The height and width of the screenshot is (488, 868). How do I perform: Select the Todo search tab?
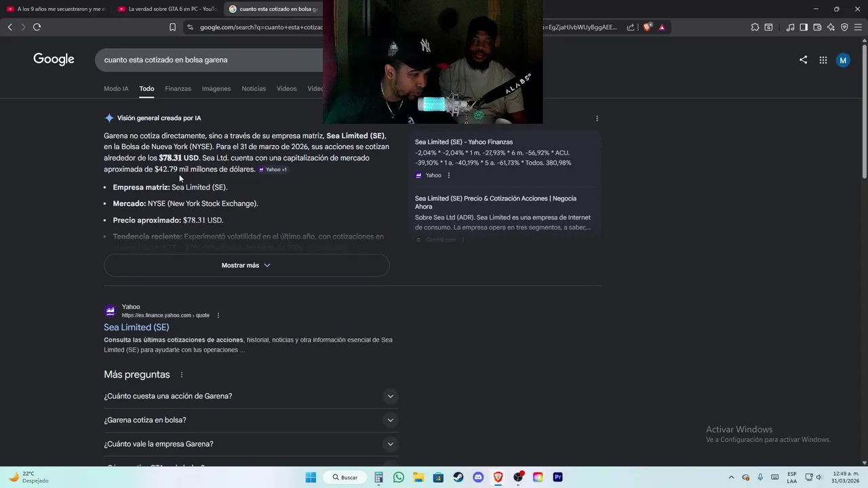click(146, 89)
